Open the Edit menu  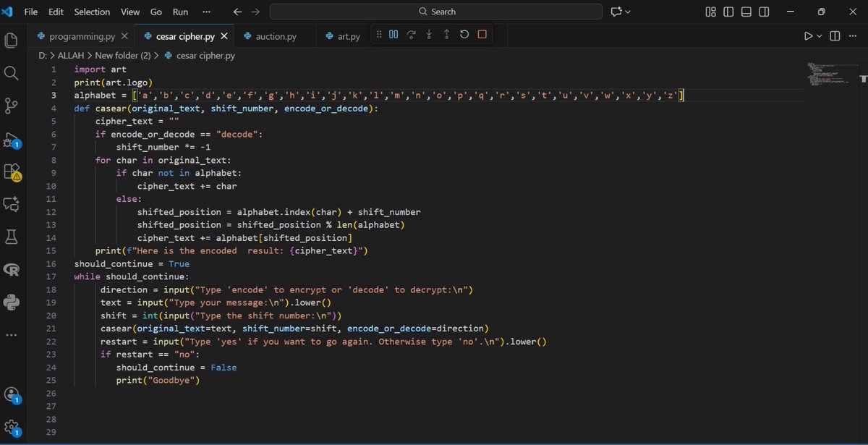coord(56,12)
